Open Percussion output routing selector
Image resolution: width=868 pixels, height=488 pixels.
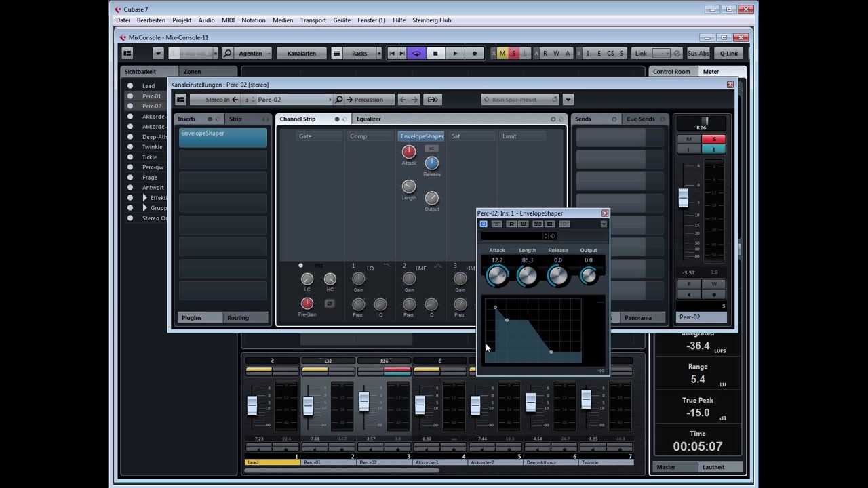[x=368, y=100]
